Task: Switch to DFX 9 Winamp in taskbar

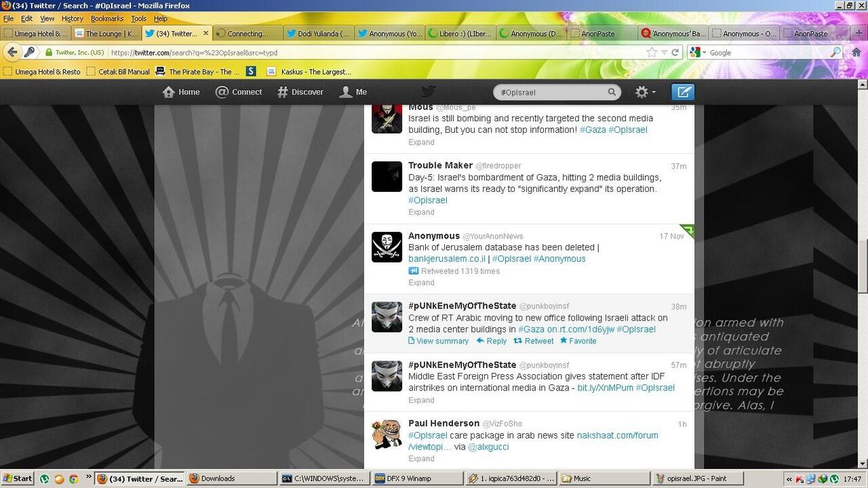Action: tap(417, 479)
